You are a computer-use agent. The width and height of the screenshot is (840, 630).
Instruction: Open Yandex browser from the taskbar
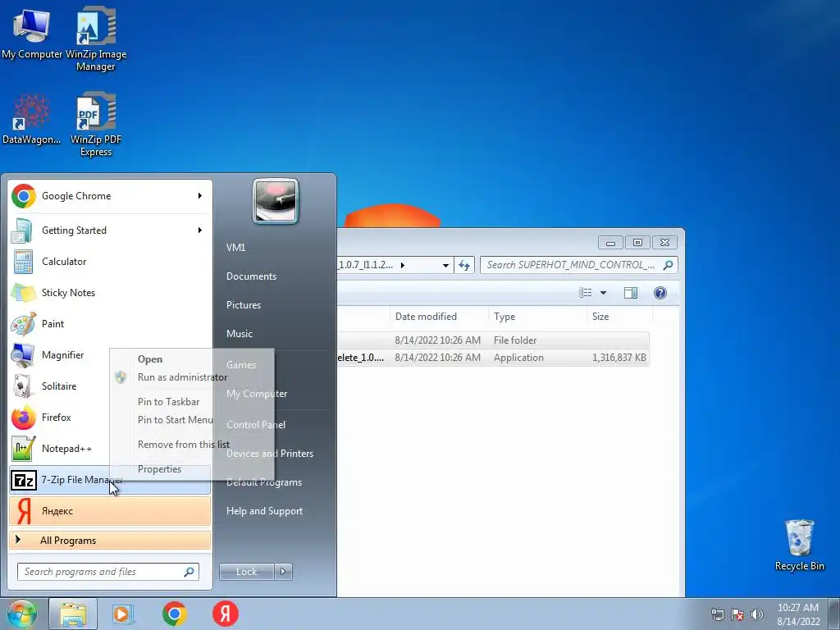coord(226,614)
